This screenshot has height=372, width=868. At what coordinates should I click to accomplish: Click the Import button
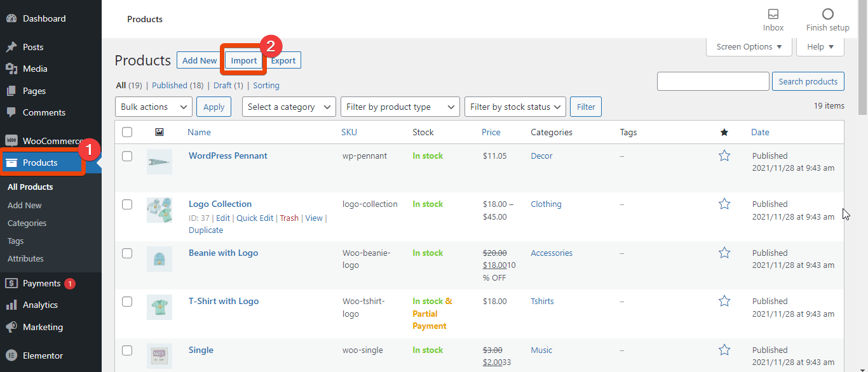(243, 60)
